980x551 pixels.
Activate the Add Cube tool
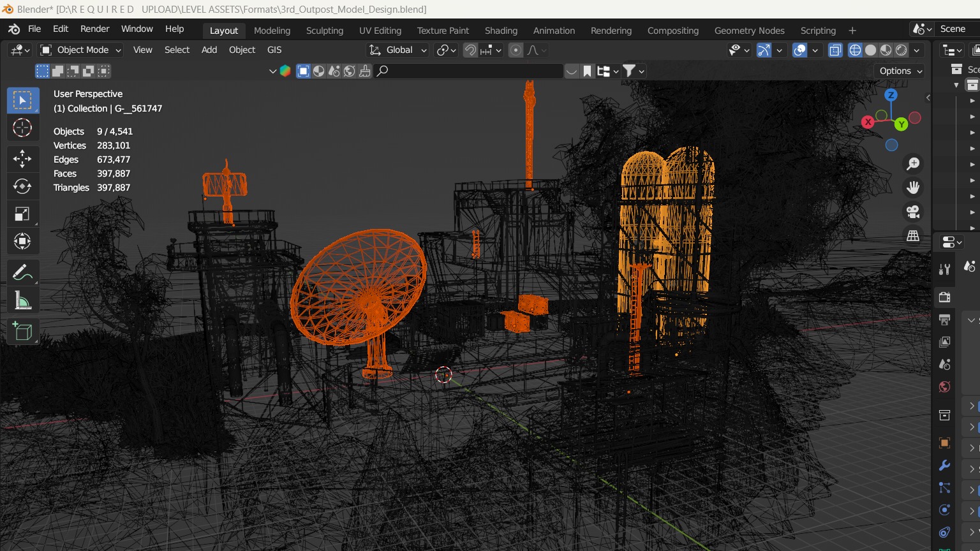click(x=22, y=332)
